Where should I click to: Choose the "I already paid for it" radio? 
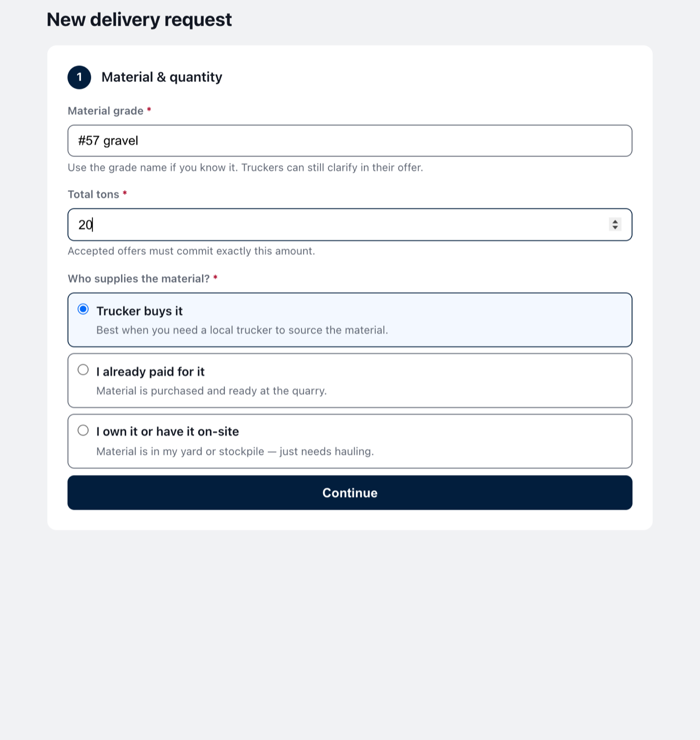(x=83, y=370)
